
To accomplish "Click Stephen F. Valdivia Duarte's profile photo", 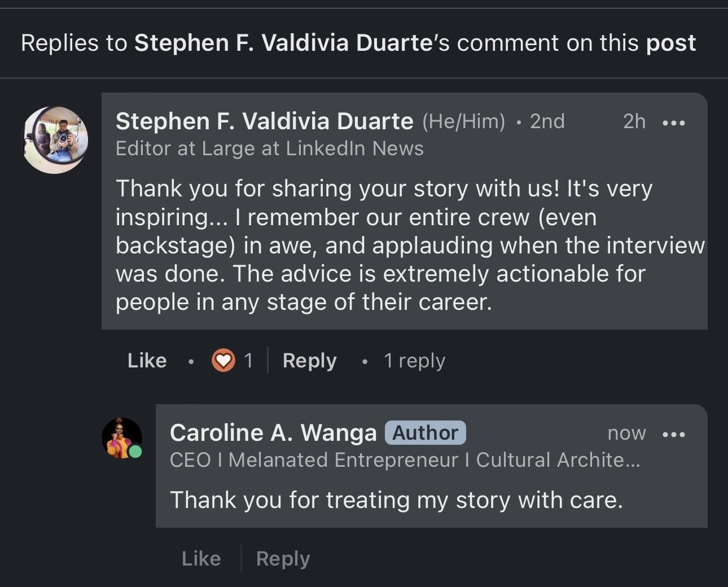I will coord(55,139).
